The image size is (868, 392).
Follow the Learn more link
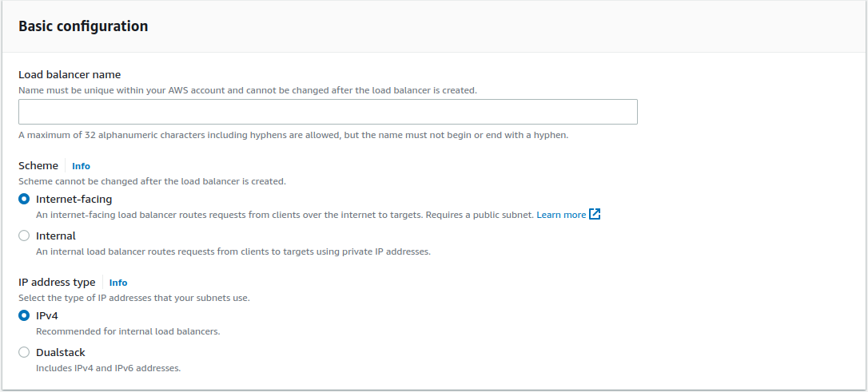[x=561, y=215]
